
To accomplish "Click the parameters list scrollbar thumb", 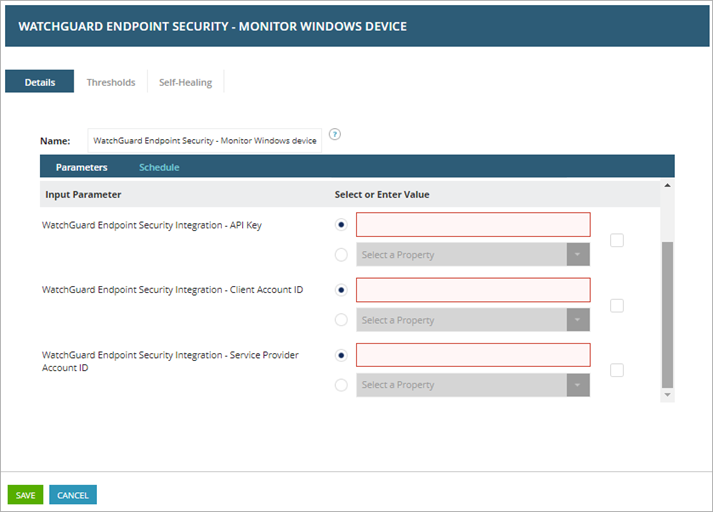I will pos(667,315).
